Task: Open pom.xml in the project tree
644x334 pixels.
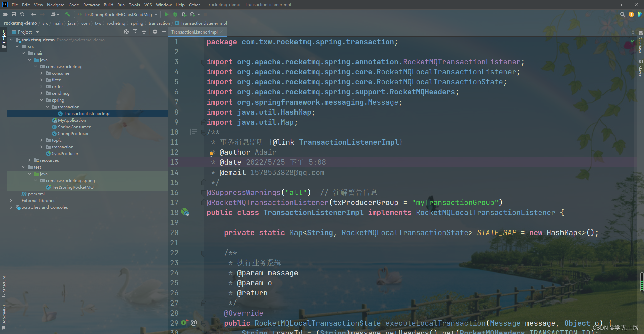Action: pyautogui.click(x=34, y=194)
